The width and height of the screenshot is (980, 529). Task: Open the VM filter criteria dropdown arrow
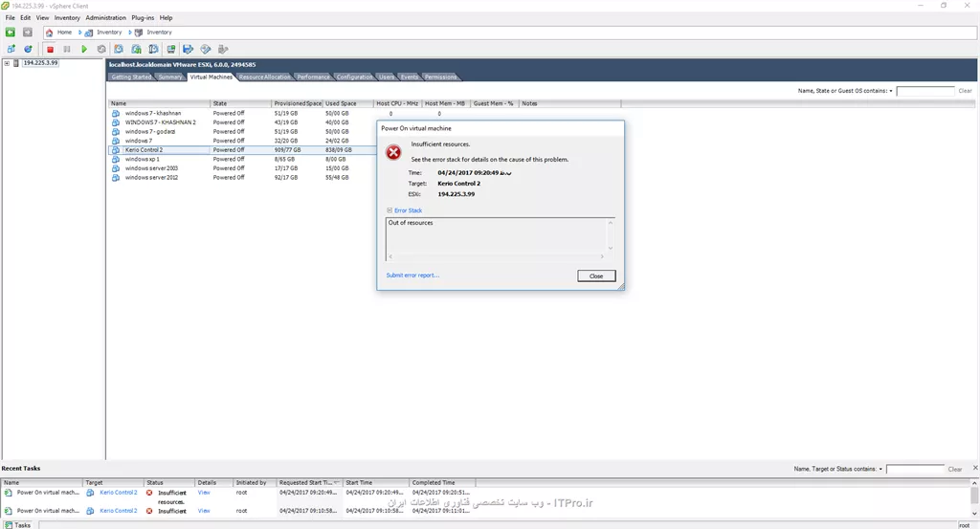891,91
